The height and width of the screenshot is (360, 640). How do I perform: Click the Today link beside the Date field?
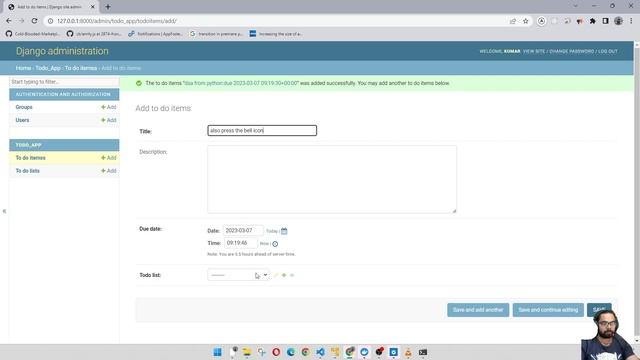271,231
